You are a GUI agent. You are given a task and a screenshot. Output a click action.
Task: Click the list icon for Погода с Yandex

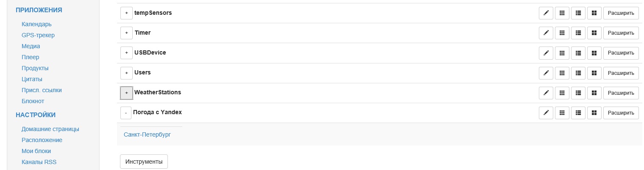tap(578, 112)
